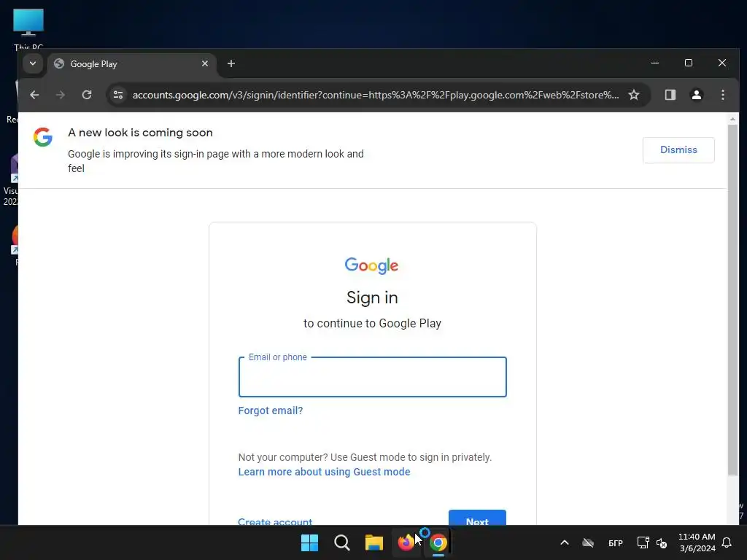Open Forgot email link
The image size is (747, 560).
271,411
